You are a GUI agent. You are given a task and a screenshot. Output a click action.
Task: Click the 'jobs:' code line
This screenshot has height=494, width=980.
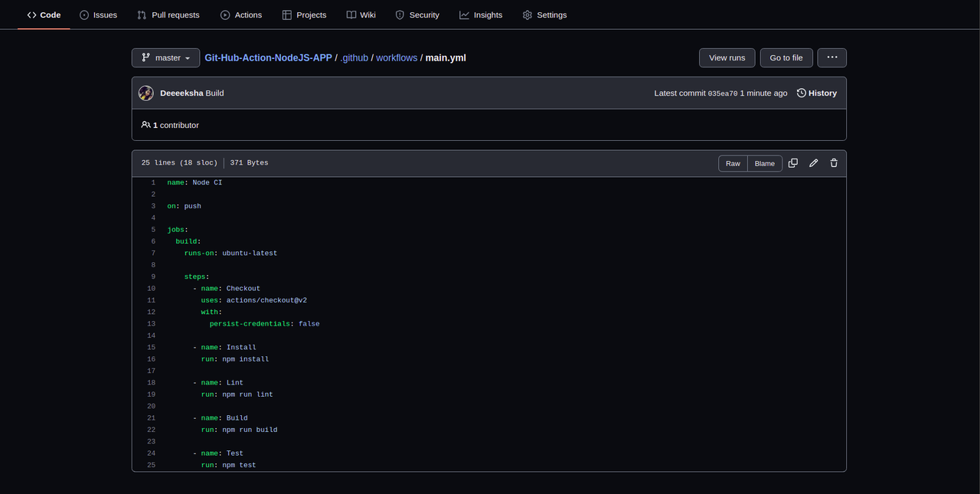coord(178,230)
